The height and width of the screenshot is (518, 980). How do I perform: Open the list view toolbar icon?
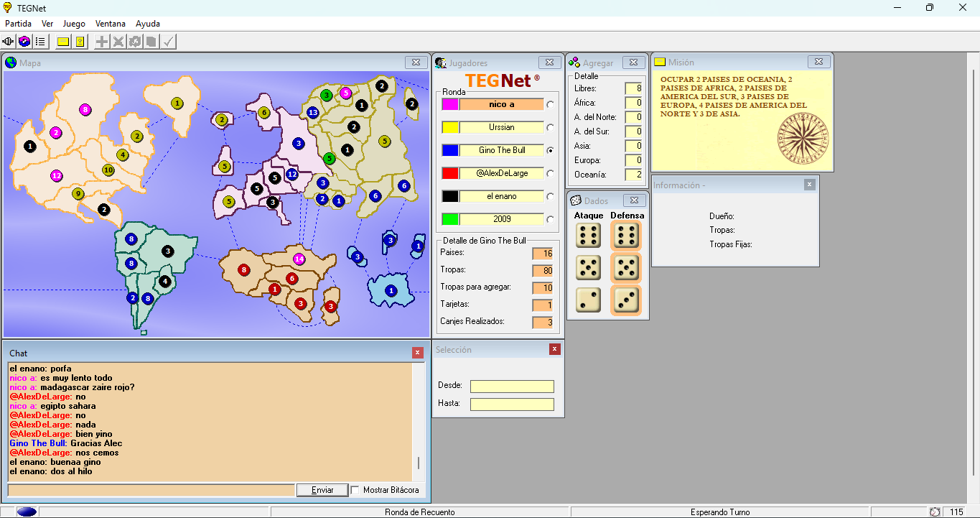tap(40, 42)
